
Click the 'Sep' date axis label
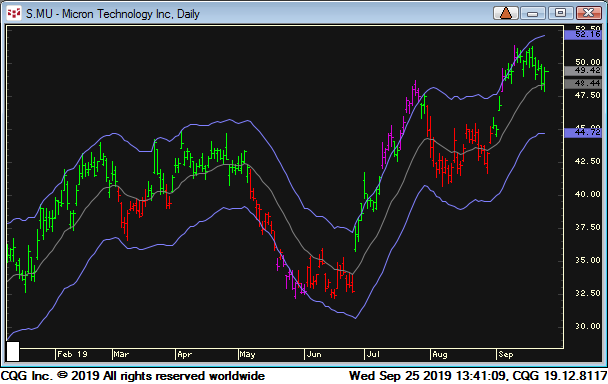click(x=506, y=354)
